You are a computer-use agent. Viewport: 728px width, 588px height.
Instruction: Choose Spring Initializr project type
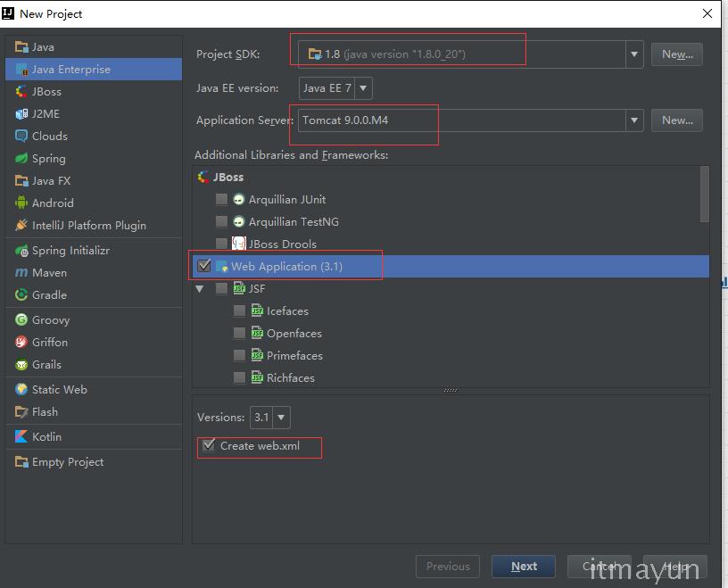coord(94,251)
